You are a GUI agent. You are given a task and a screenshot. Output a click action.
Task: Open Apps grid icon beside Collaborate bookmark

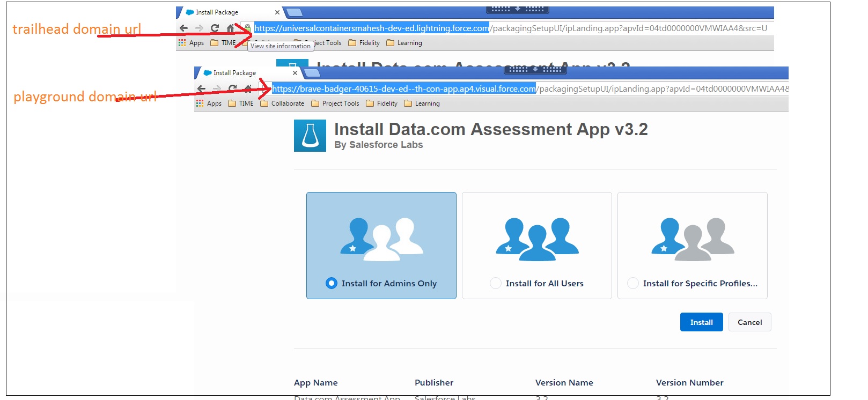point(200,103)
